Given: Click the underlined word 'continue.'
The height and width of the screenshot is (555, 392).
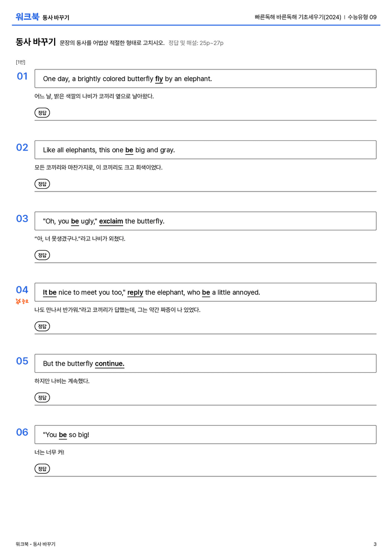Looking at the screenshot, I should tap(110, 364).
